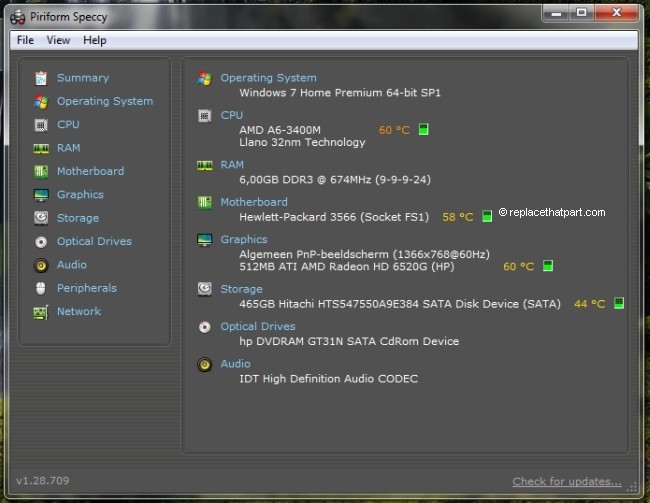Open the View menu
This screenshot has width=650, height=503.
pyautogui.click(x=58, y=40)
